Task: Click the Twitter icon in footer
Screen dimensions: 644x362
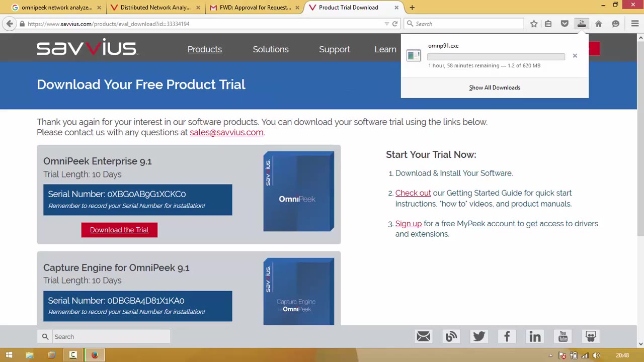Action: [x=479, y=336]
